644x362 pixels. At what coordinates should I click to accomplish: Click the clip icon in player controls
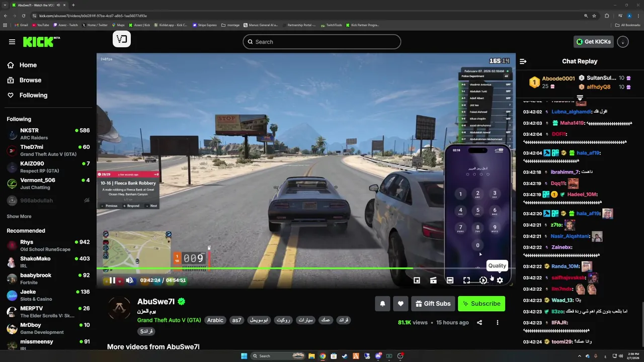433,281
